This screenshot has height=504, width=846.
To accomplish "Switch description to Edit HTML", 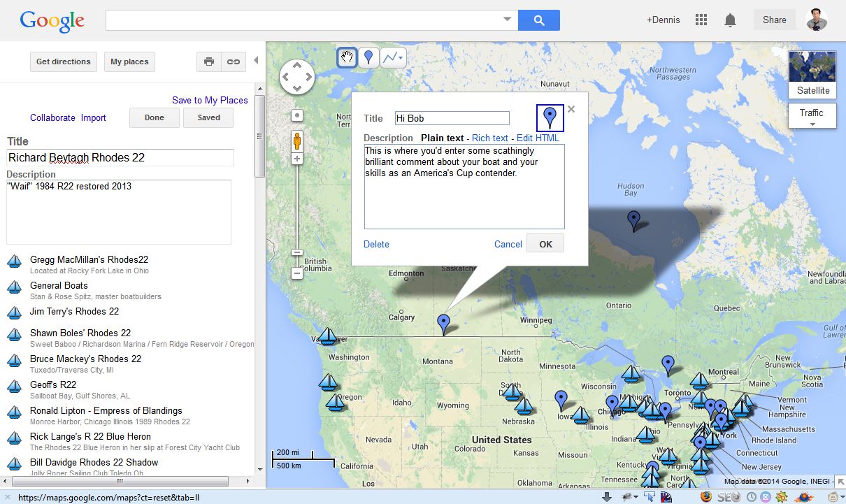I will pyautogui.click(x=538, y=138).
